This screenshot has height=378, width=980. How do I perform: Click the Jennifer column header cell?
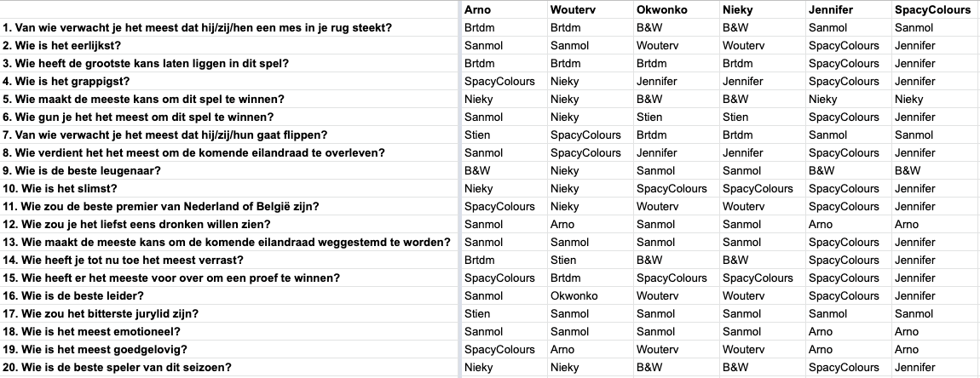848,10
